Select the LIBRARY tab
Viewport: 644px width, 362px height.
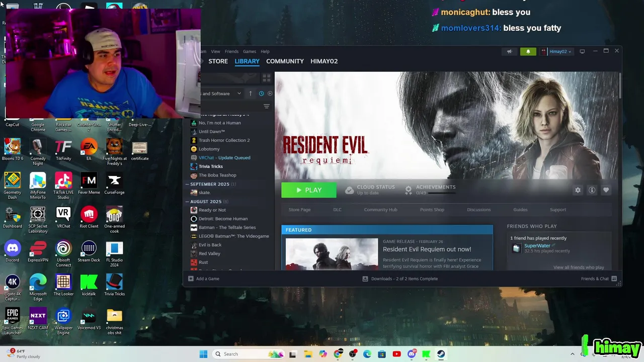tap(247, 61)
